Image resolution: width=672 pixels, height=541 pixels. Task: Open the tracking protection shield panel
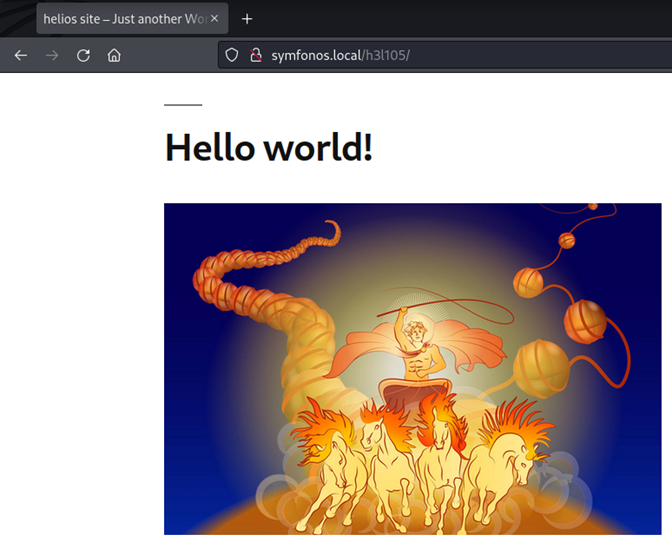232,55
